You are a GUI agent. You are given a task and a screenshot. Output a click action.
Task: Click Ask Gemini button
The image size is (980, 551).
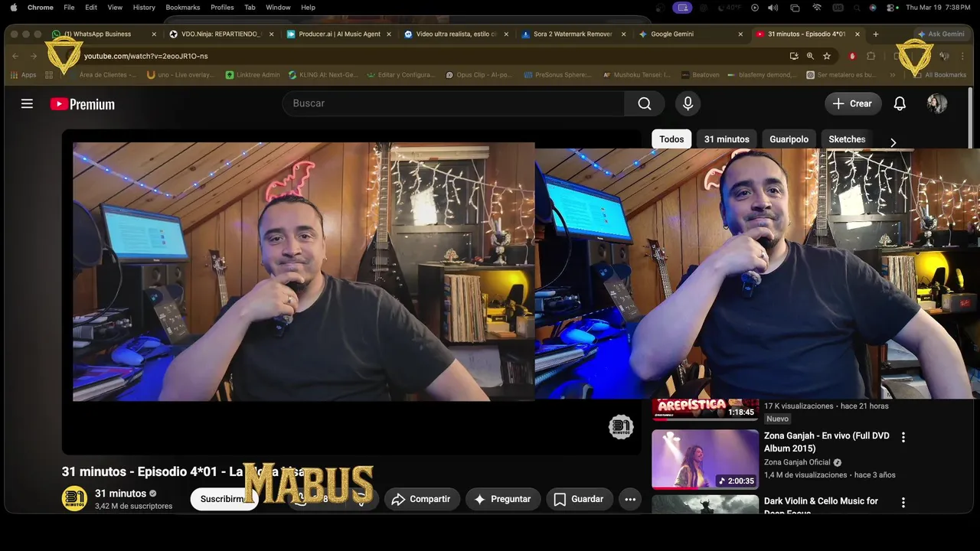tap(941, 34)
